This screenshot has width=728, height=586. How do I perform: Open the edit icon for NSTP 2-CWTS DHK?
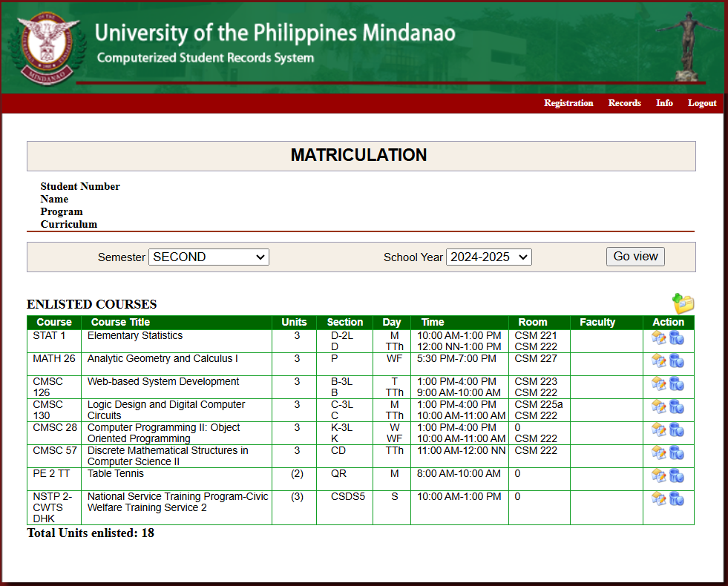click(x=659, y=499)
